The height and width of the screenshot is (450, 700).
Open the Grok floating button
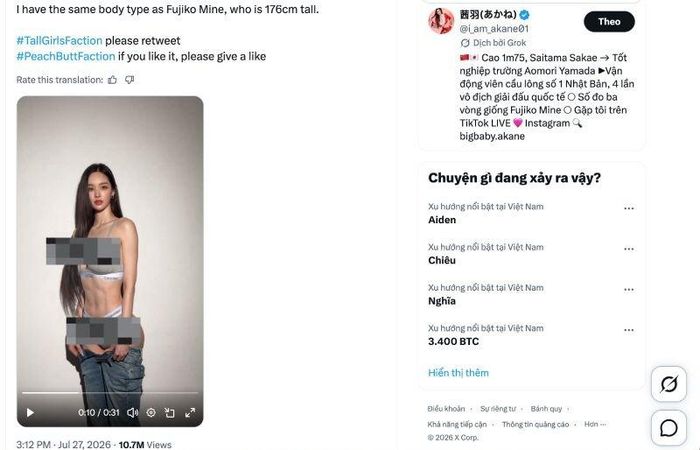[669, 384]
